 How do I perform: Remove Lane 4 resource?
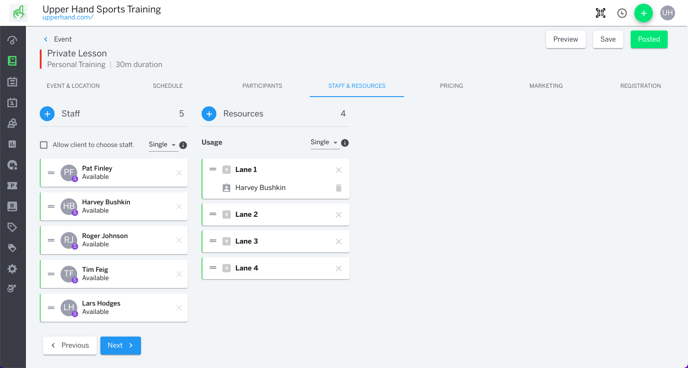click(338, 268)
